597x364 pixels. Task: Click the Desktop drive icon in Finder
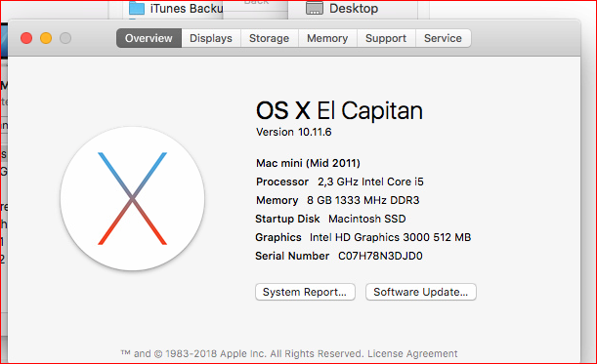tap(315, 9)
